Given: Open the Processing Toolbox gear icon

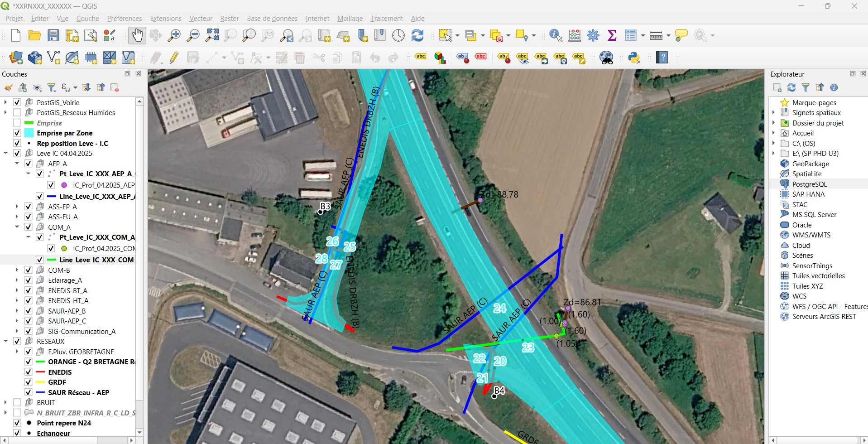Looking at the screenshot, I should (593, 35).
